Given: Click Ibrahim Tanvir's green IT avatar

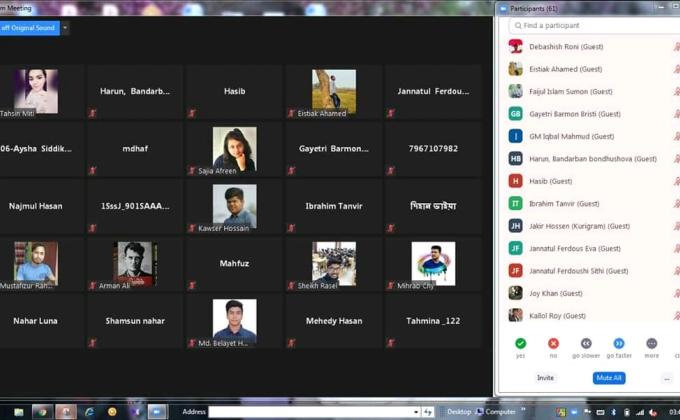Looking at the screenshot, I should [x=515, y=203].
